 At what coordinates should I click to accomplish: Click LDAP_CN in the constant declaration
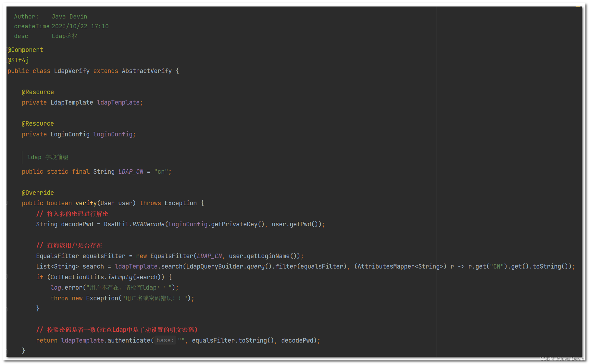pos(131,171)
